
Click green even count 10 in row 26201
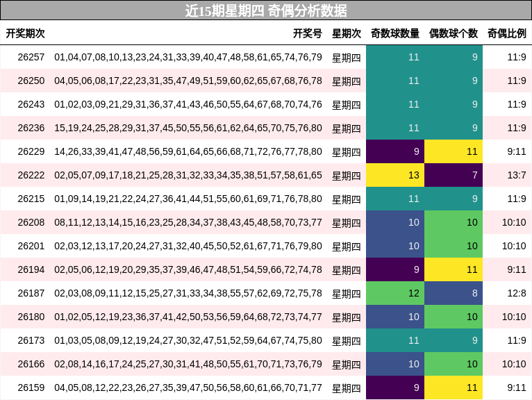454,246
